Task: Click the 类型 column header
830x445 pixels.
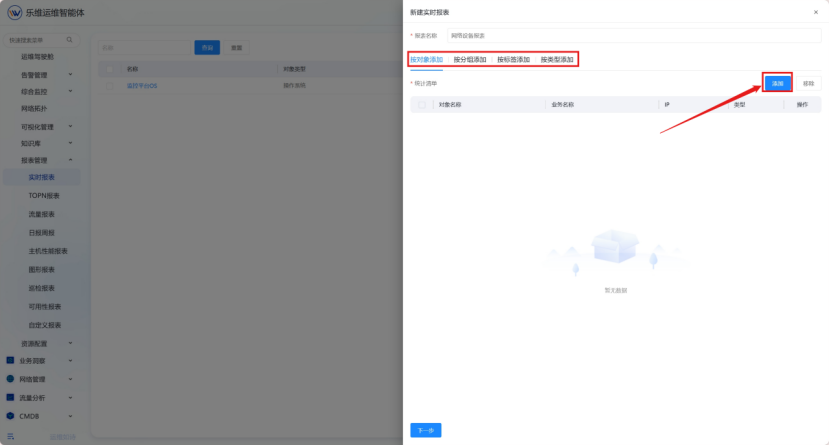Action: pyautogui.click(x=739, y=105)
